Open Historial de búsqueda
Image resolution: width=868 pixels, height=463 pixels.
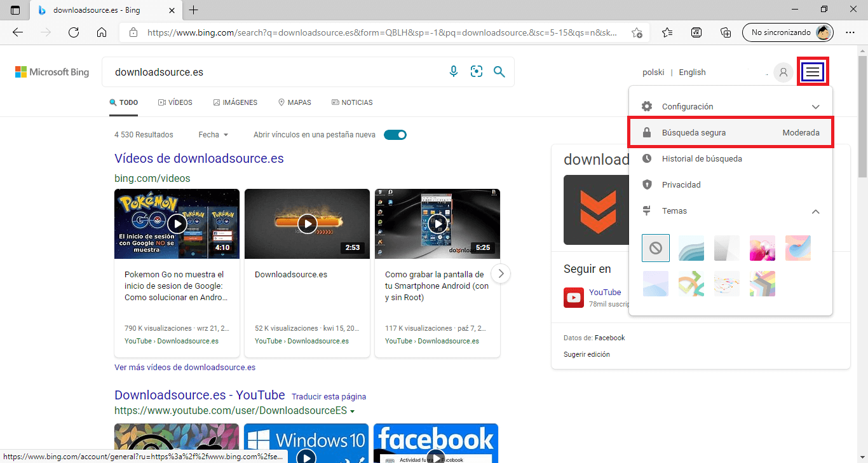pos(731,159)
